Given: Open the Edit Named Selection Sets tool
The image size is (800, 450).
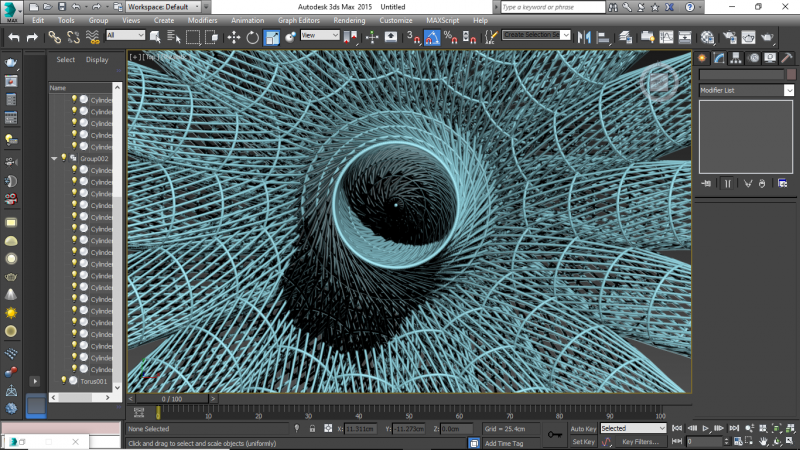Looking at the screenshot, I should click(x=490, y=37).
